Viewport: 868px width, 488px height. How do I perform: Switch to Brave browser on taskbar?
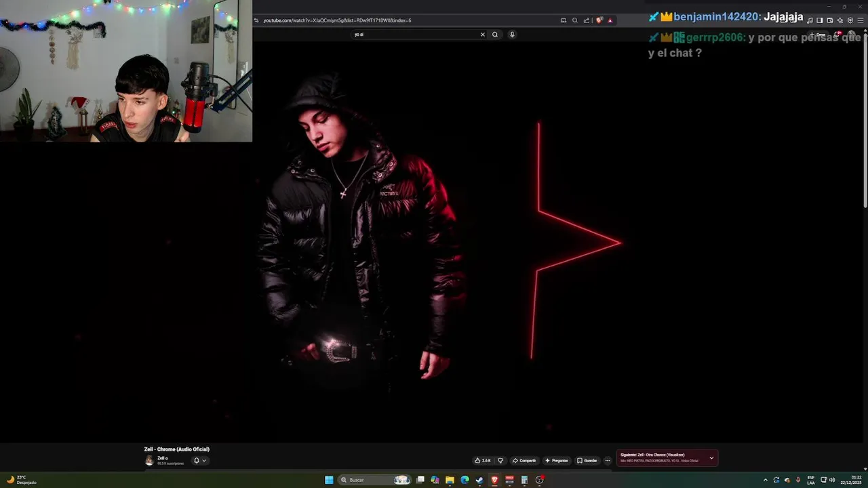494,480
